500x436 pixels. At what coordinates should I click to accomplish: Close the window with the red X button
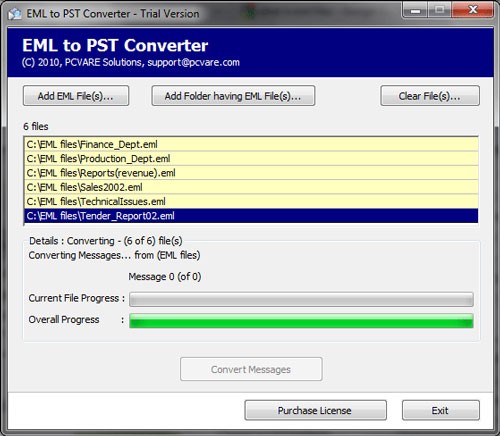click(x=473, y=10)
